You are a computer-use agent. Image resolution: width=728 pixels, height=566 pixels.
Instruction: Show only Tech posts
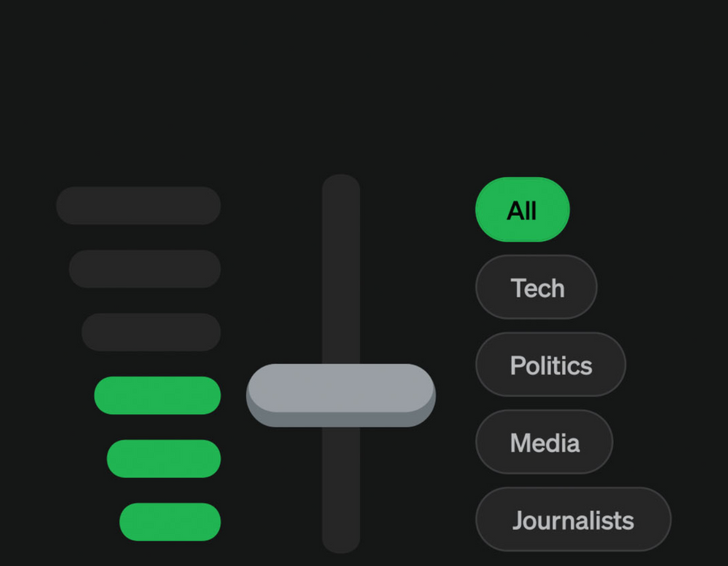(x=536, y=287)
